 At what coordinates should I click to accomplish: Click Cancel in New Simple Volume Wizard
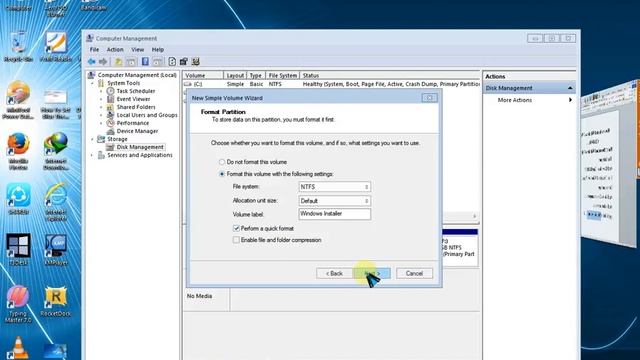tap(414, 273)
